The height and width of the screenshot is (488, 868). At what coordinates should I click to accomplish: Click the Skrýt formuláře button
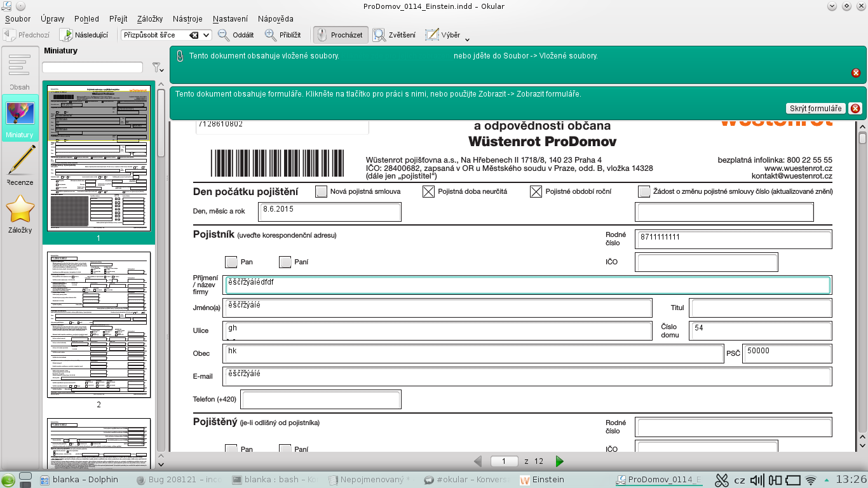coord(816,109)
